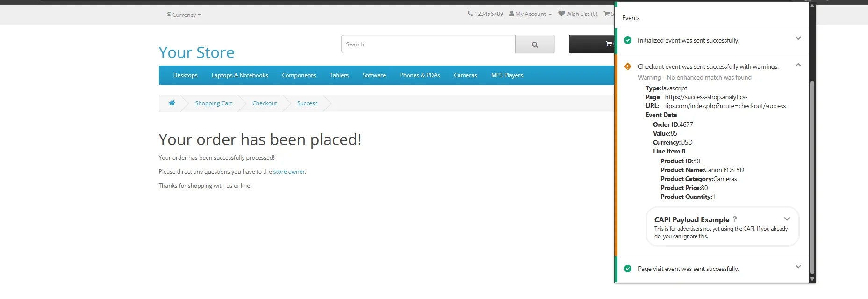Click the Product Price:80 text
The image size is (868, 299).
click(684, 188)
